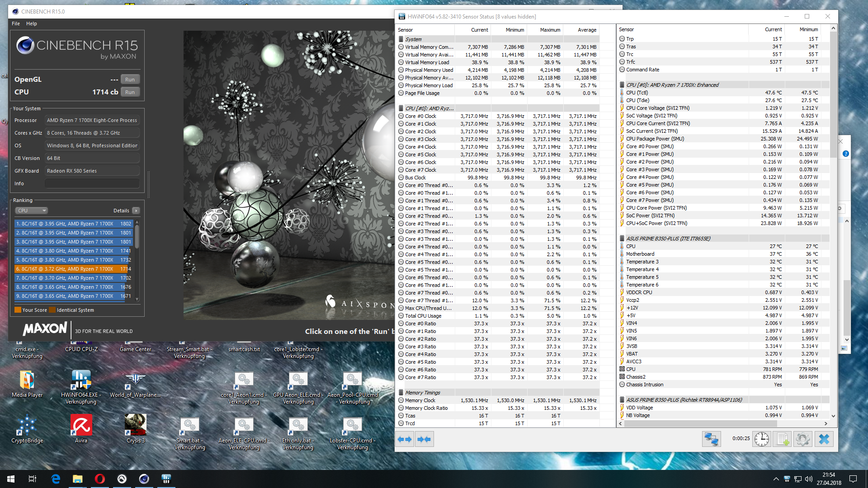
Task: Launch CPUID CPU-Z desktop shortcut
Action: (x=81, y=349)
